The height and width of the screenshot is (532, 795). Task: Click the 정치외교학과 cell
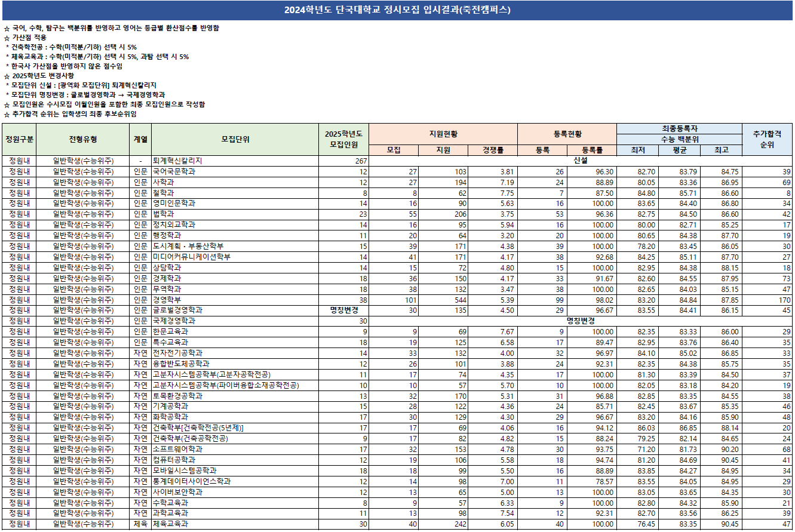[x=235, y=225]
